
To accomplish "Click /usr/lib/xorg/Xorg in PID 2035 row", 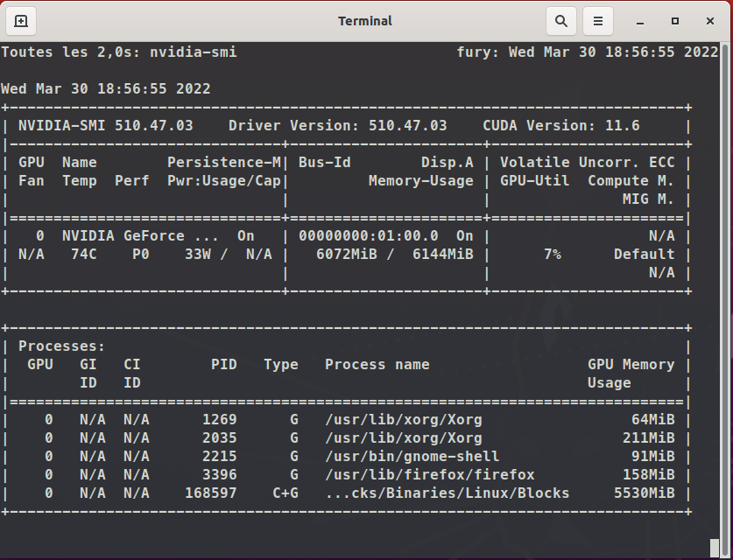I will tap(404, 438).
